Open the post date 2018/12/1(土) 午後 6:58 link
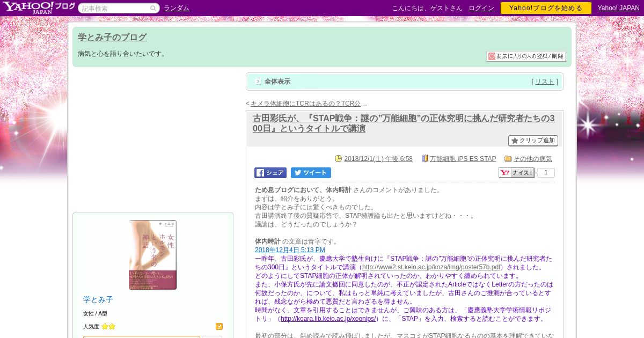The image size is (644, 338). click(378, 159)
